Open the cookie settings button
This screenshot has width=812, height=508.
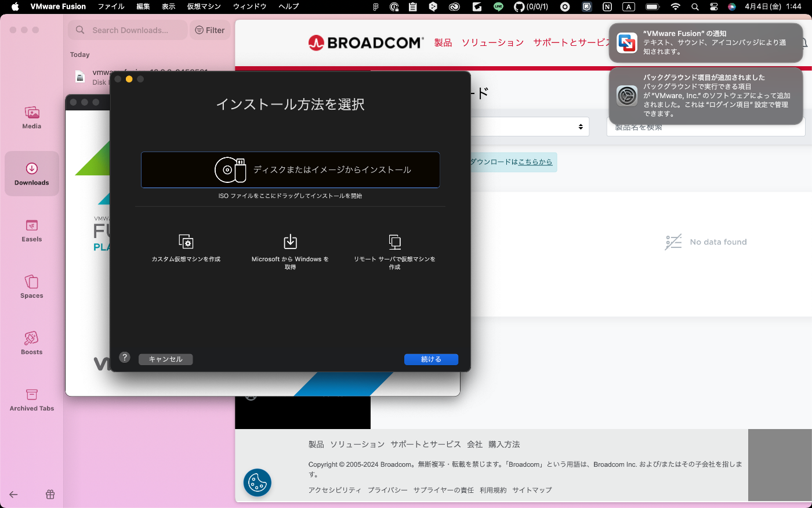click(x=258, y=482)
